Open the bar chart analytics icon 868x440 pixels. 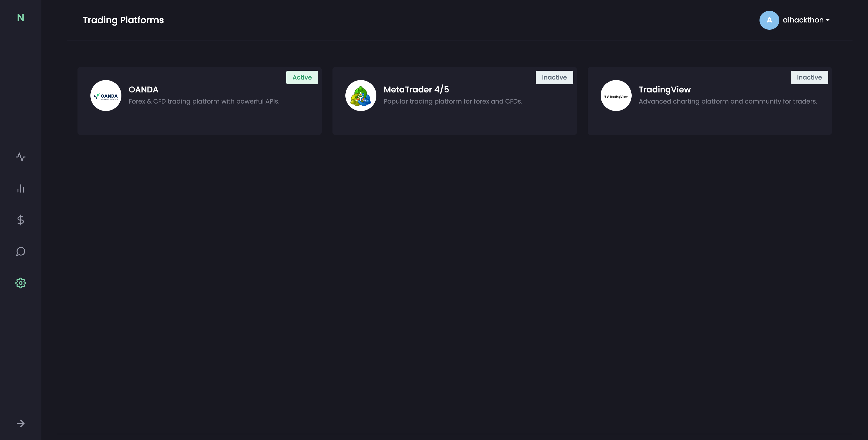click(x=21, y=188)
